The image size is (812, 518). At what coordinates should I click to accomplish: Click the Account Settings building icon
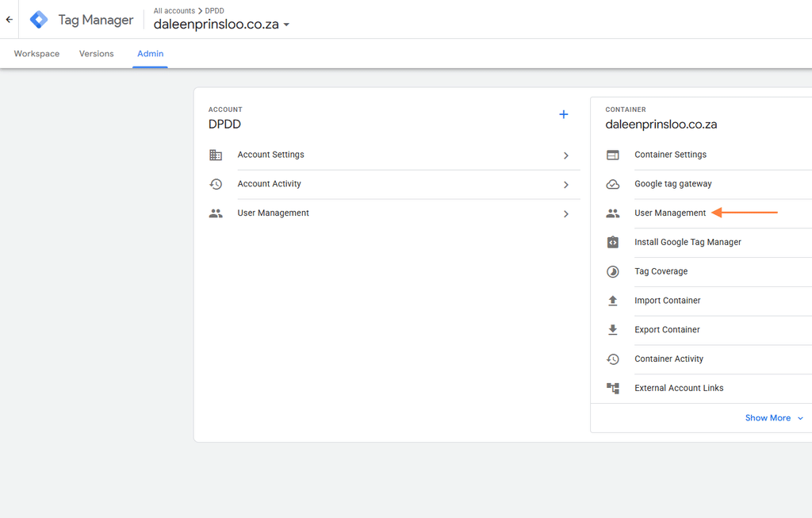[216, 155]
